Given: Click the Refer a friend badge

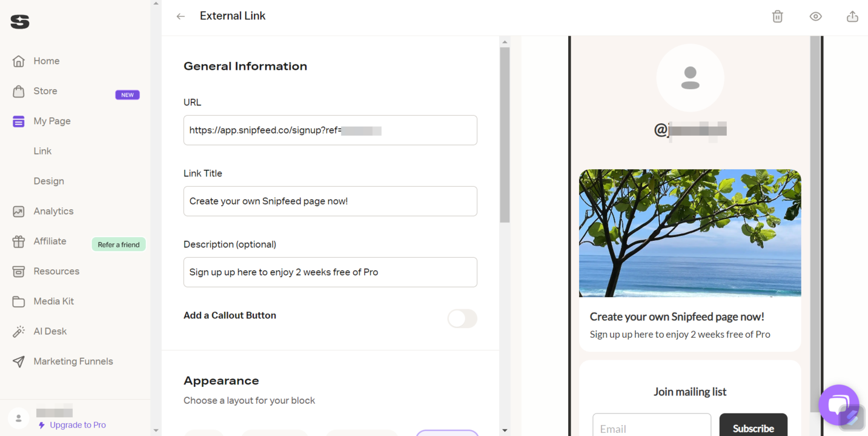Looking at the screenshot, I should click(x=119, y=244).
